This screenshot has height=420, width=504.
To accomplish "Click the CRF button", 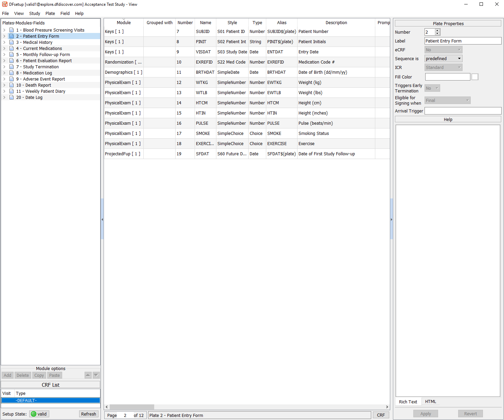I will point(381,415).
